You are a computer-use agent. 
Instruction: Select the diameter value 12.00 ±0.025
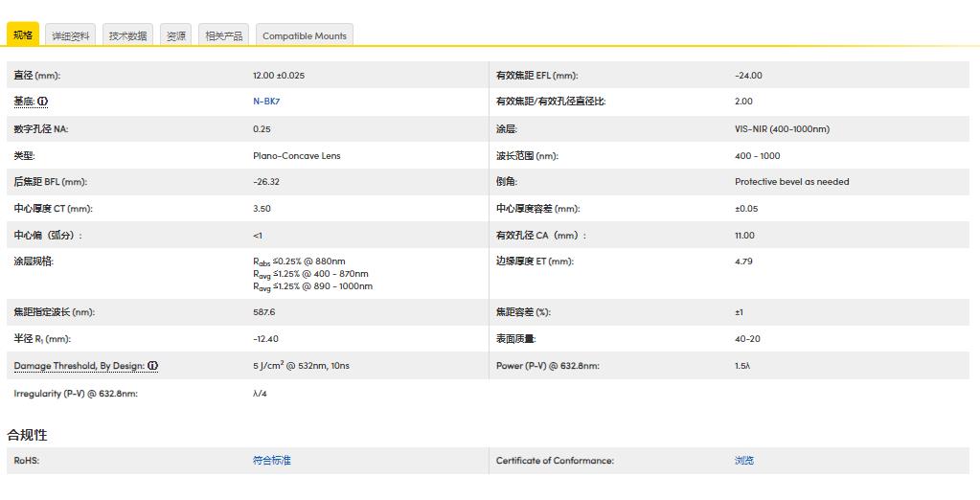coord(279,75)
